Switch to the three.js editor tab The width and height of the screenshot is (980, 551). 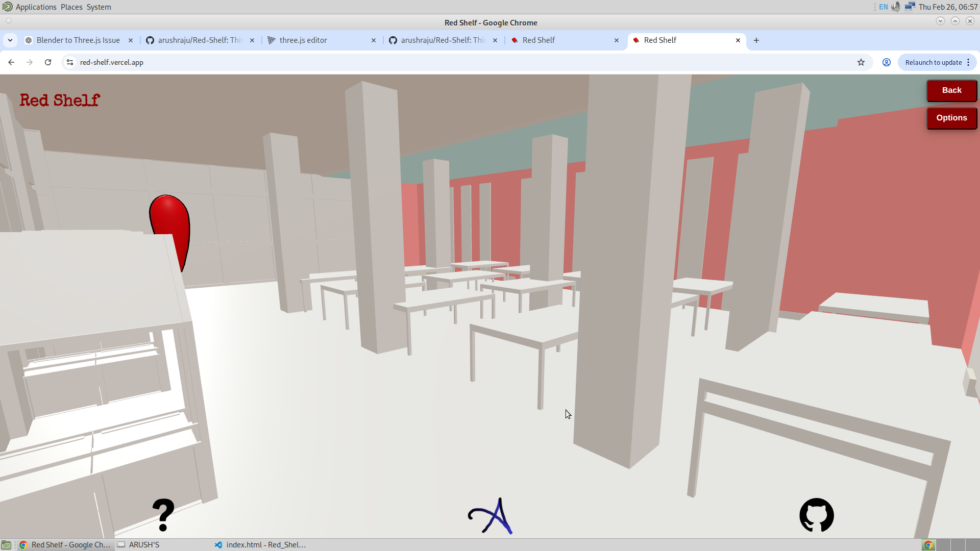coord(303,40)
